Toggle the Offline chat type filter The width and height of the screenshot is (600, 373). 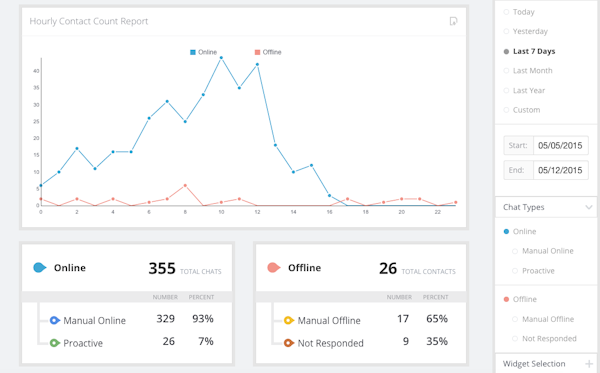pos(506,299)
